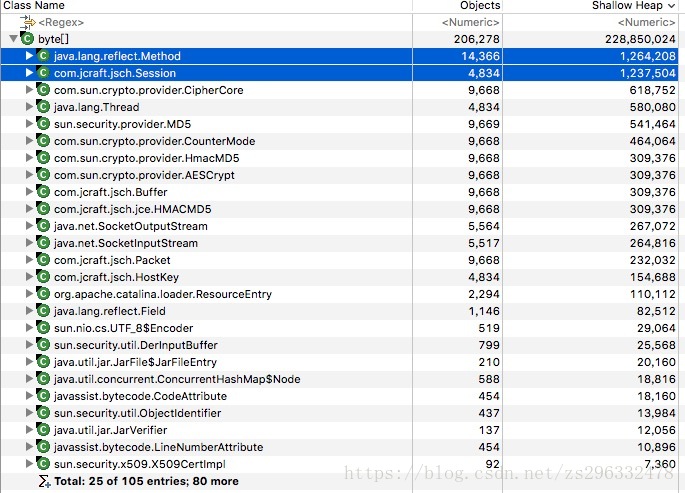Click class icon of java.lang.reflect.Field
Screen dimensions: 685x493
[x=43, y=311]
